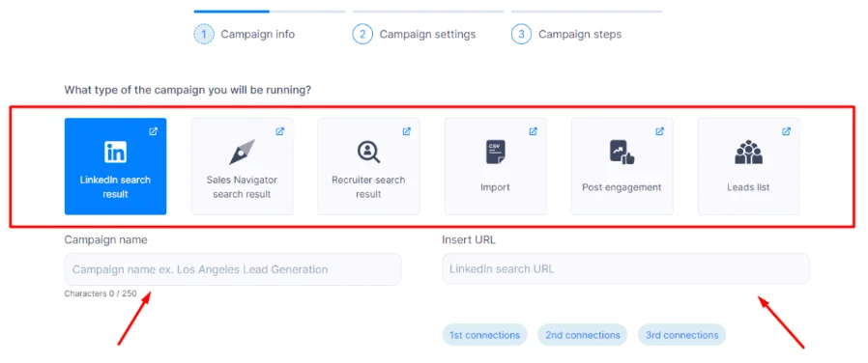Choose Sales Navigator search result compass icon
The width and height of the screenshot is (868, 363).
tap(242, 152)
